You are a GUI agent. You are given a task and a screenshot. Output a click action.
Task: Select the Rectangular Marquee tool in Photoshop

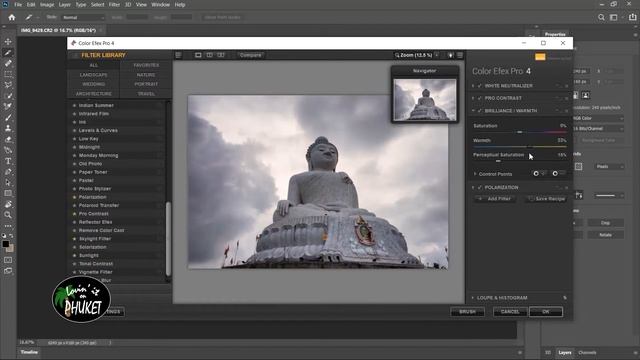[8, 74]
